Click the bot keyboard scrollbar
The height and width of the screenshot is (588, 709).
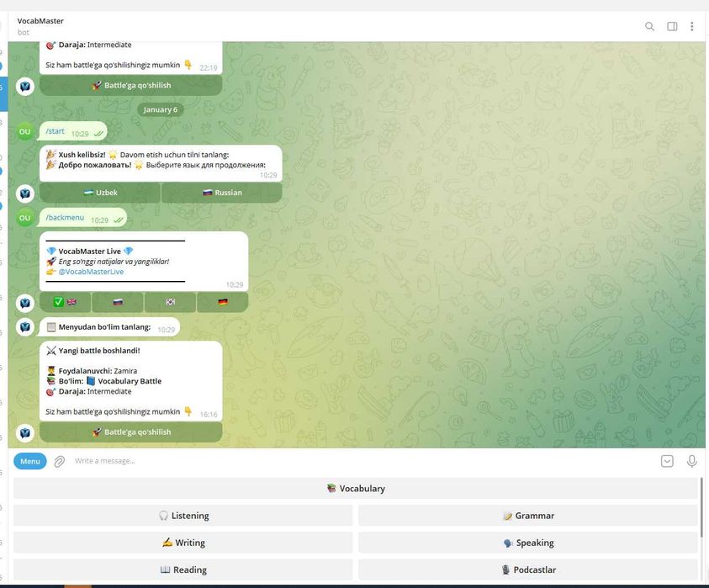[x=701, y=506]
